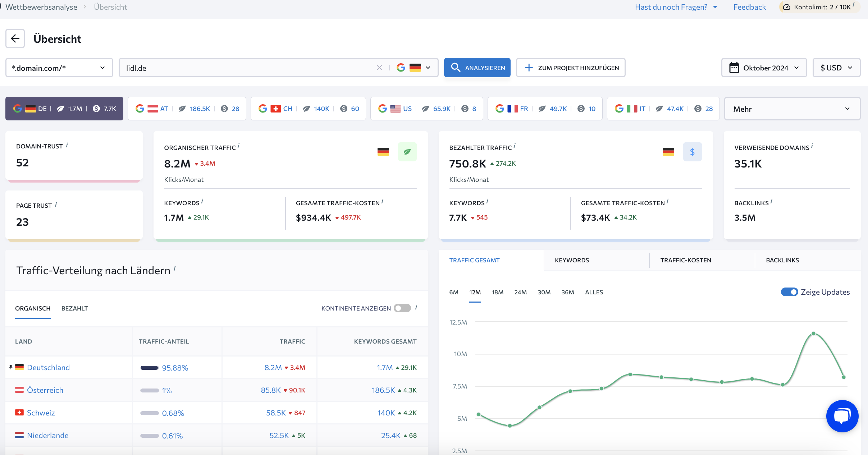This screenshot has width=868, height=455.
Task: Click Wettbewerbsanalyse breadcrumb link
Action: 41,7
